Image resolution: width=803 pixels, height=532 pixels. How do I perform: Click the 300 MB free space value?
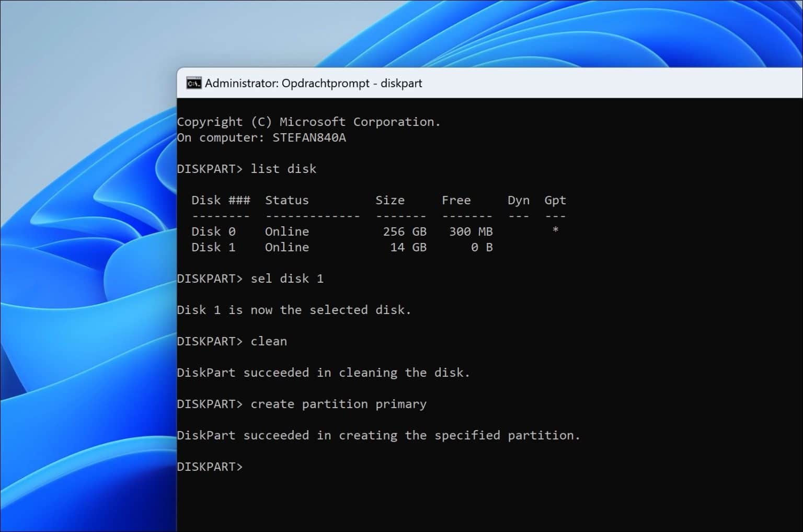471,232
